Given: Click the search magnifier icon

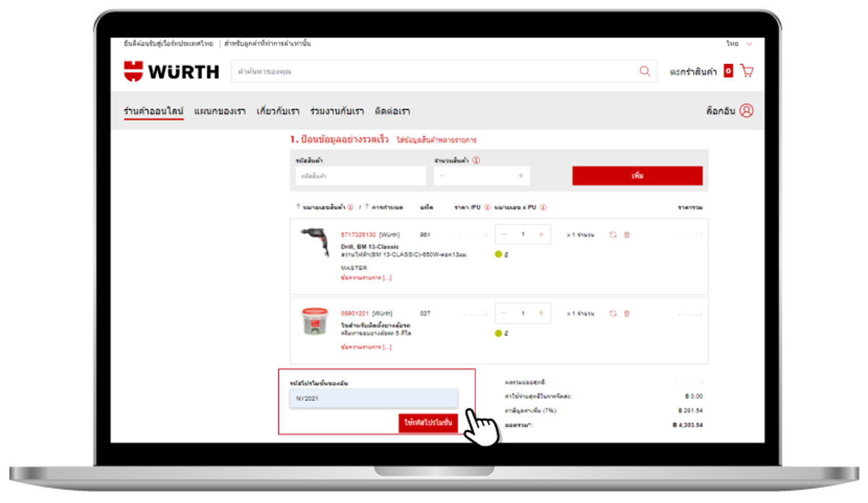Looking at the screenshot, I should [644, 71].
